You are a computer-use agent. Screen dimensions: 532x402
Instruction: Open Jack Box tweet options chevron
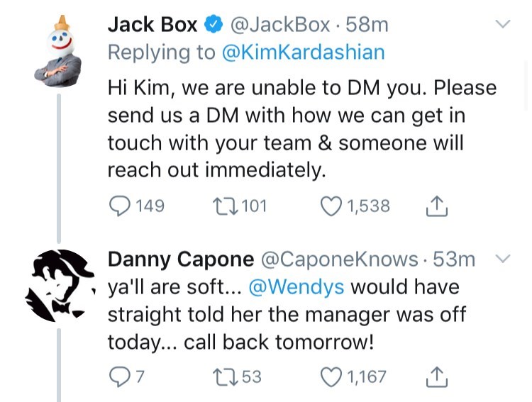click(x=502, y=25)
